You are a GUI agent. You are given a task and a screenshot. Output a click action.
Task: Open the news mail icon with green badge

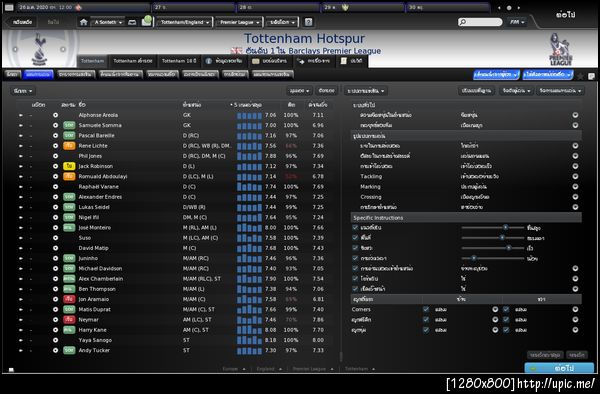click(x=147, y=21)
